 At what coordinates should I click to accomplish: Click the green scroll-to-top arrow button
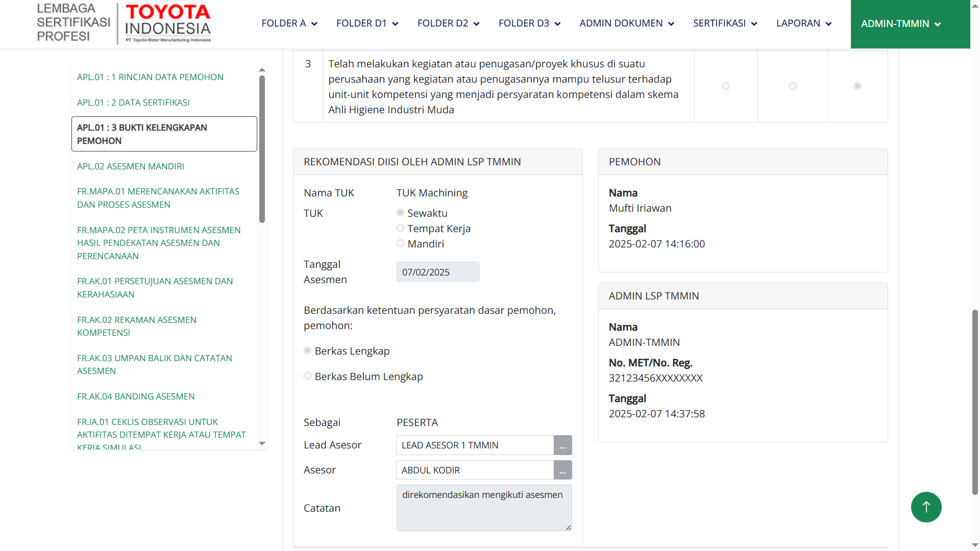(x=926, y=507)
